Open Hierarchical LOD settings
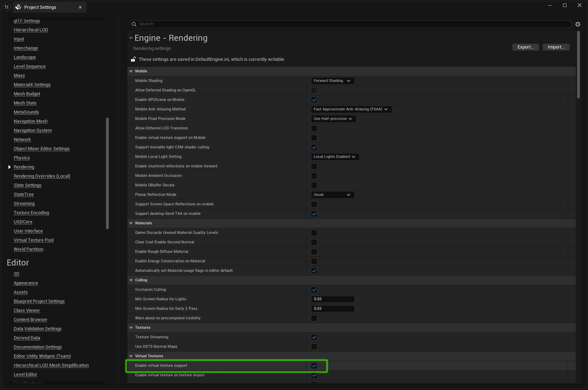This screenshot has width=588, height=390. 31,30
